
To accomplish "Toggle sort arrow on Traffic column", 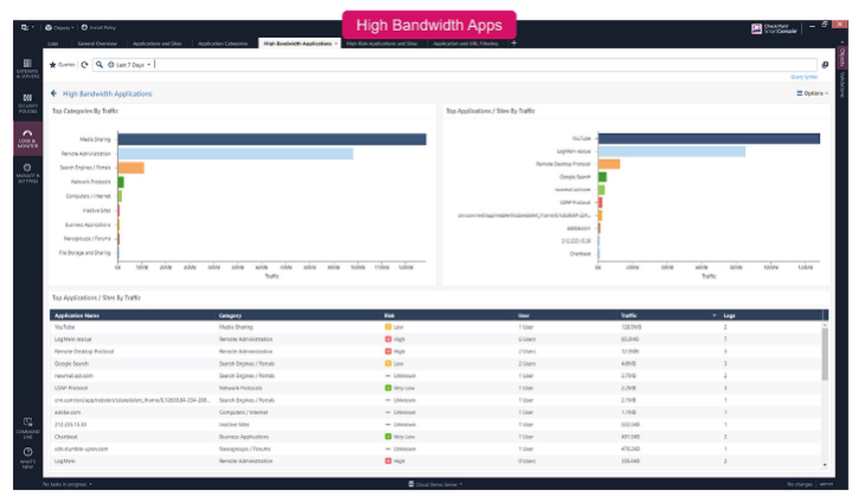I will pos(714,316).
